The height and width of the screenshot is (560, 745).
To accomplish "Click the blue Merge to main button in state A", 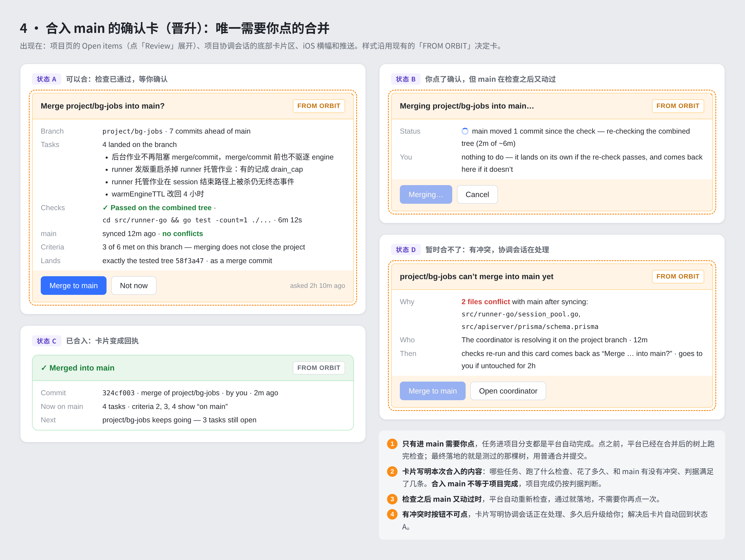I will 73,286.
